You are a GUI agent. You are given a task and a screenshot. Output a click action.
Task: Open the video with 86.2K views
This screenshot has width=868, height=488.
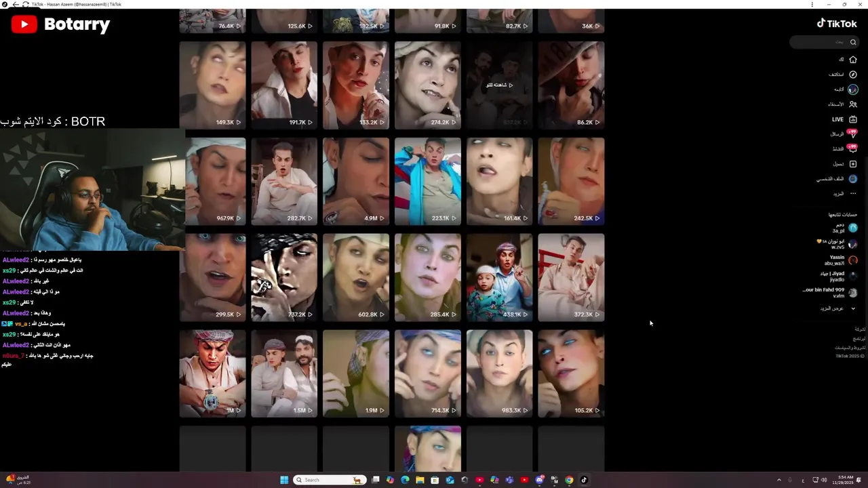point(571,85)
